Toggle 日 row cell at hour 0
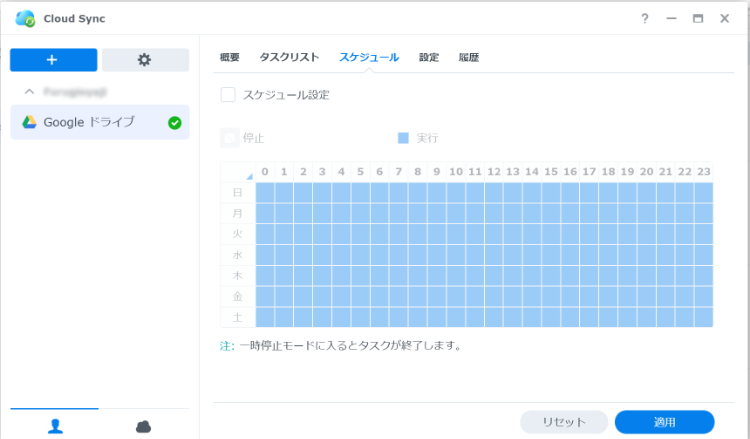 (265, 193)
